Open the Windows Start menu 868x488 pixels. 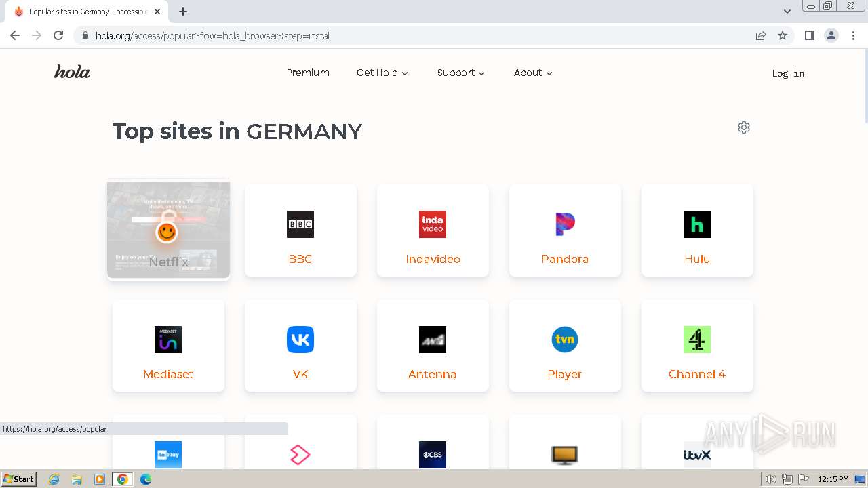click(18, 479)
